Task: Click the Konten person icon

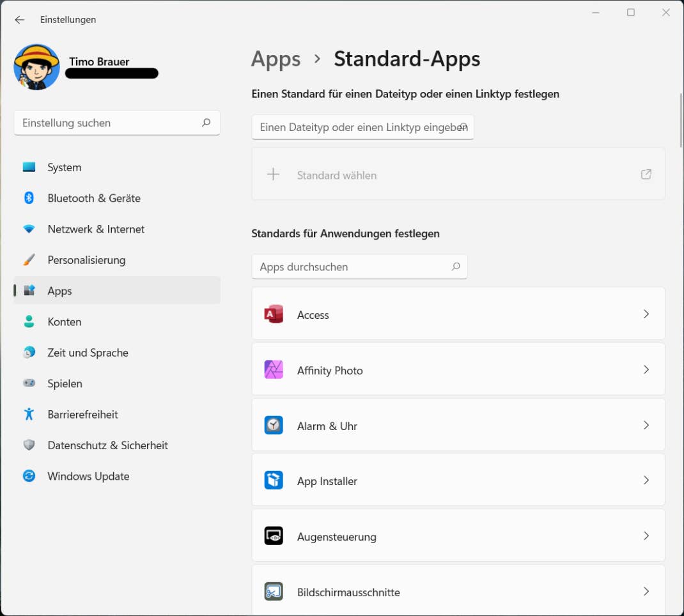Action: coord(29,321)
